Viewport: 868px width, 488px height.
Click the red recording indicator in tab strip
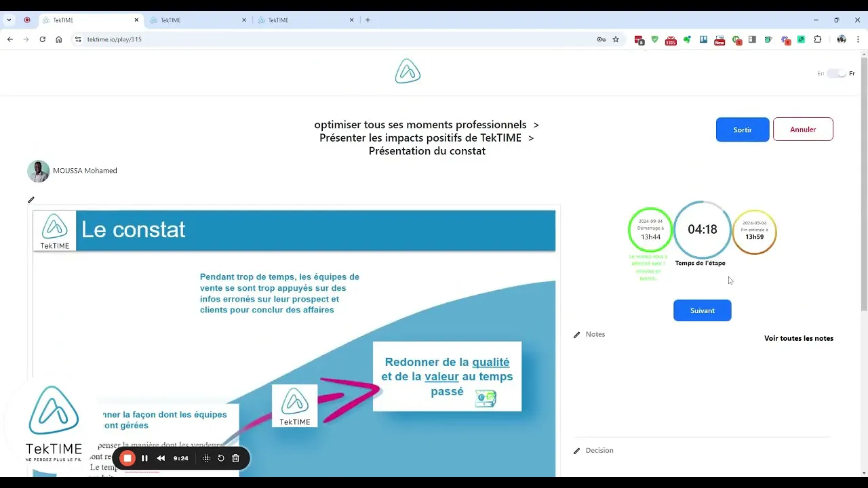tap(27, 20)
